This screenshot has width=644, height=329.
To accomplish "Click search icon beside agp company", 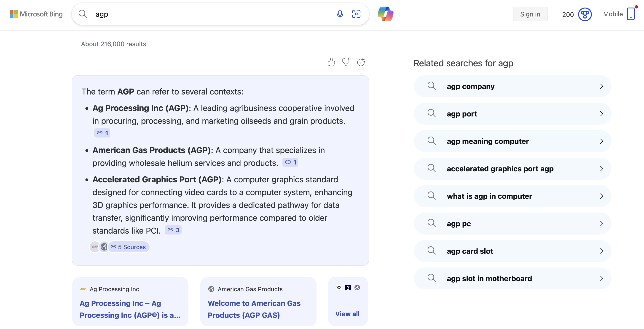I will (x=432, y=86).
